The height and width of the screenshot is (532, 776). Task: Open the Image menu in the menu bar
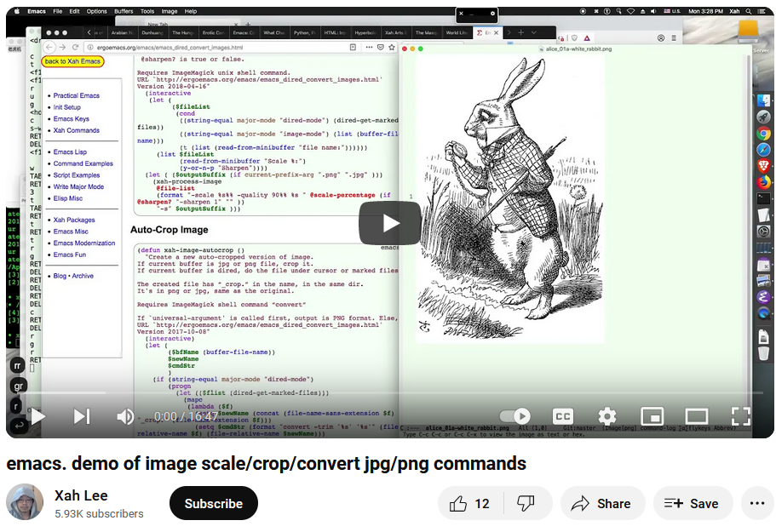click(170, 11)
